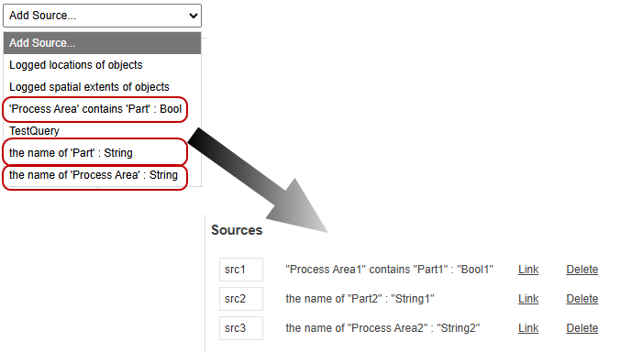This screenshot has width=643, height=364.
Task: Select the name of 'Process Area' : String
Action: tap(95, 175)
